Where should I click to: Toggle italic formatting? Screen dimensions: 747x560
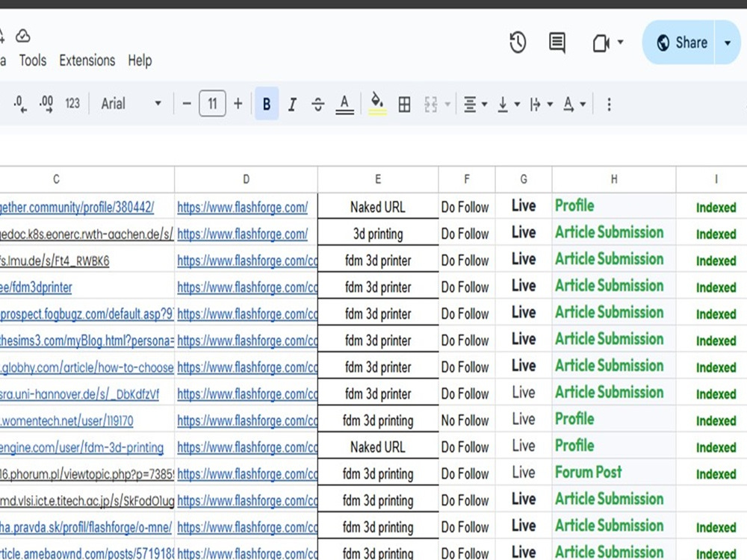tap(293, 104)
